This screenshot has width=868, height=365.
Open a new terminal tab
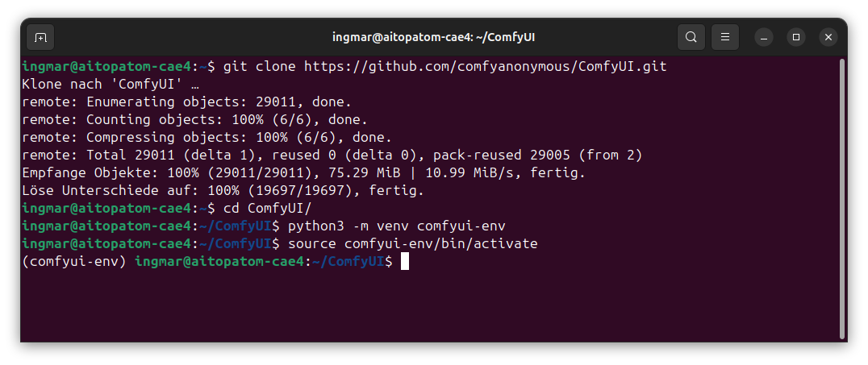click(x=40, y=37)
